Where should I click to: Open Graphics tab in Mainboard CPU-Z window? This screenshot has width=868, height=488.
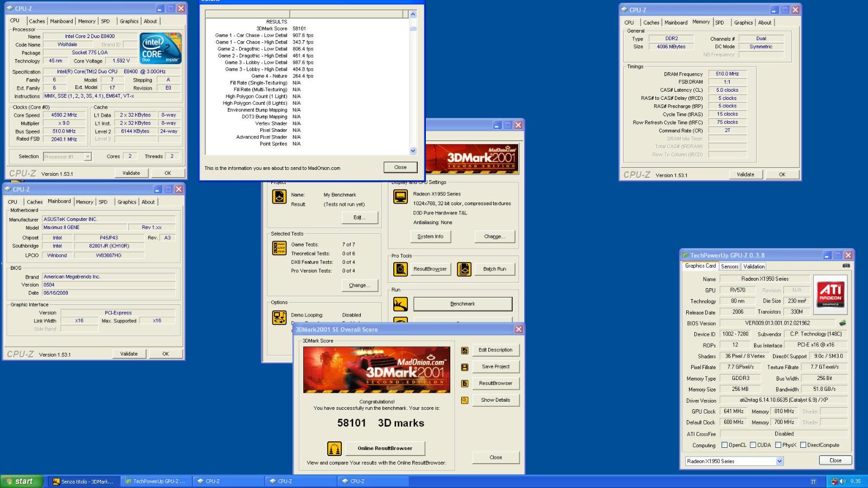click(x=127, y=202)
